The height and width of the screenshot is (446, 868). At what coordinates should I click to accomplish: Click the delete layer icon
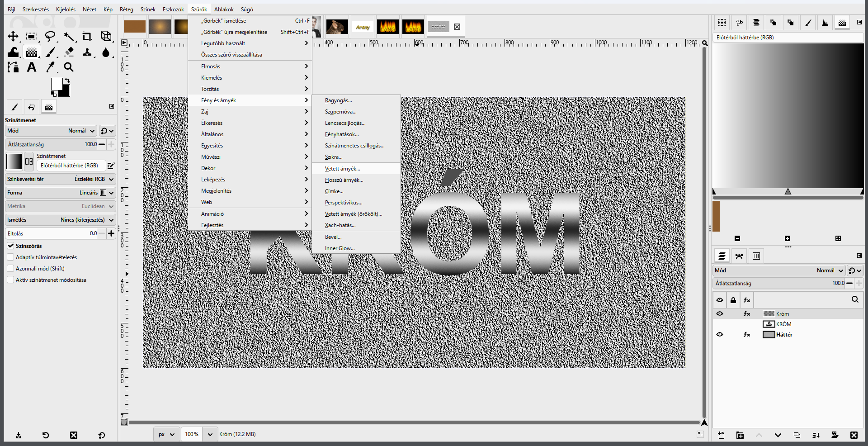pos(854,435)
